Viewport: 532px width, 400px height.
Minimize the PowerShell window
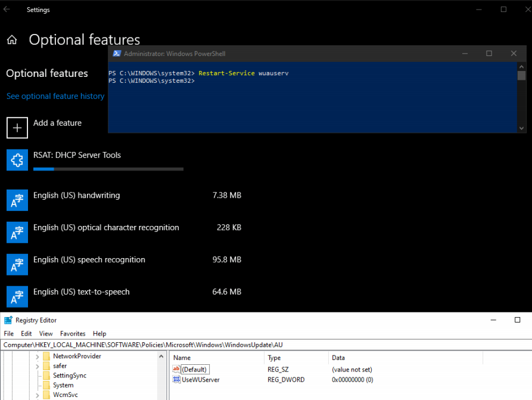tap(465, 53)
